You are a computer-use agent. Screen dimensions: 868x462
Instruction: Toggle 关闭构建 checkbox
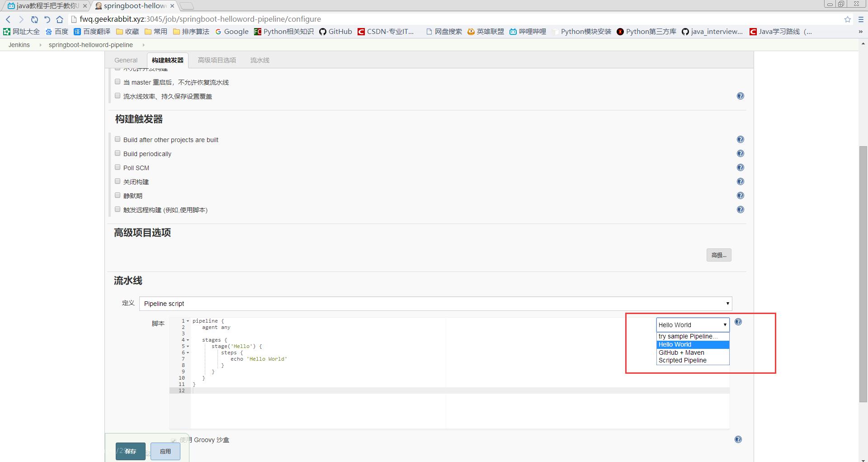coord(118,181)
